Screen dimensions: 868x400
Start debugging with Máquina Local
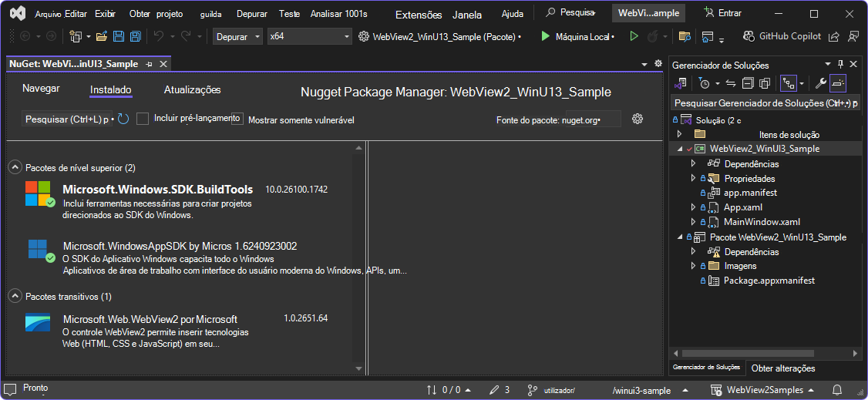click(577, 36)
